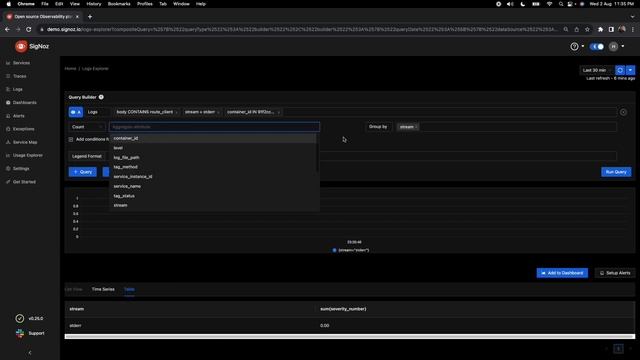Image resolution: width=640 pixels, height=360 pixels.
Task: Open Traces in the sidebar
Action: coord(20,76)
